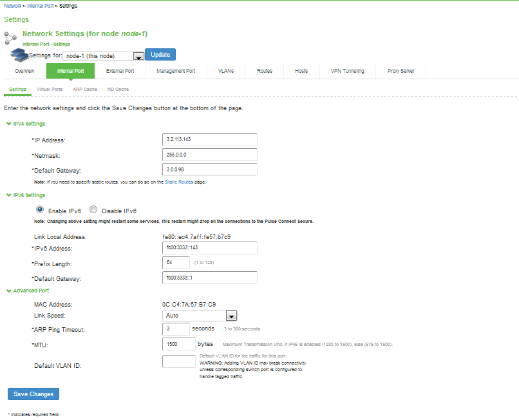The image size is (519, 420).
Task: Select Enable IPv6 radio button
Action: pyautogui.click(x=40, y=210)
